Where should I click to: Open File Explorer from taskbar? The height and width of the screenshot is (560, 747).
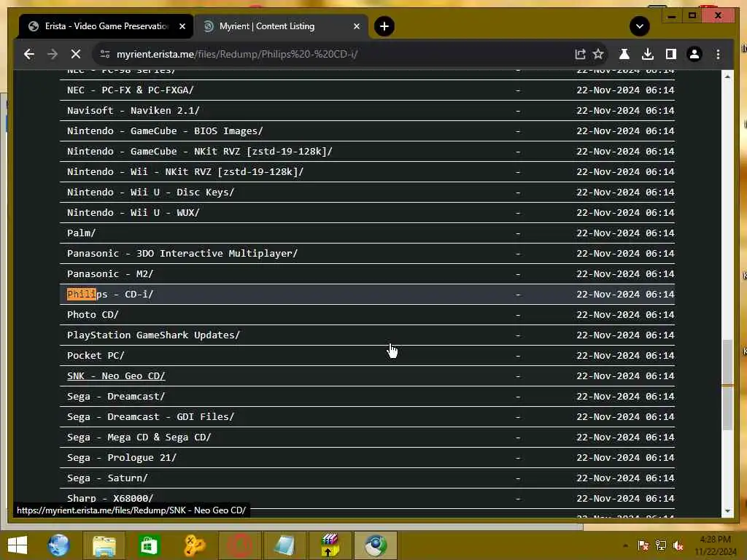(104, 545)
